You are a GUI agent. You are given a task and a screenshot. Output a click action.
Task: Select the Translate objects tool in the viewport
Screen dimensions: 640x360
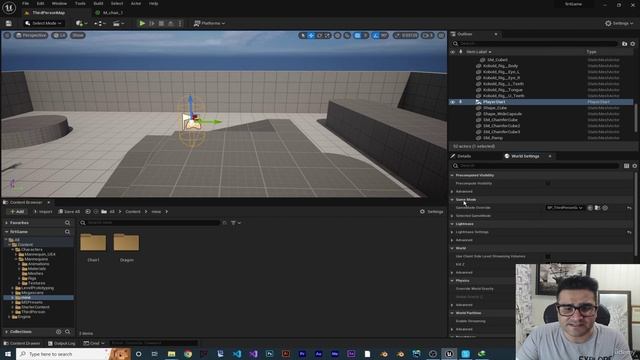[x=311, y=36]
